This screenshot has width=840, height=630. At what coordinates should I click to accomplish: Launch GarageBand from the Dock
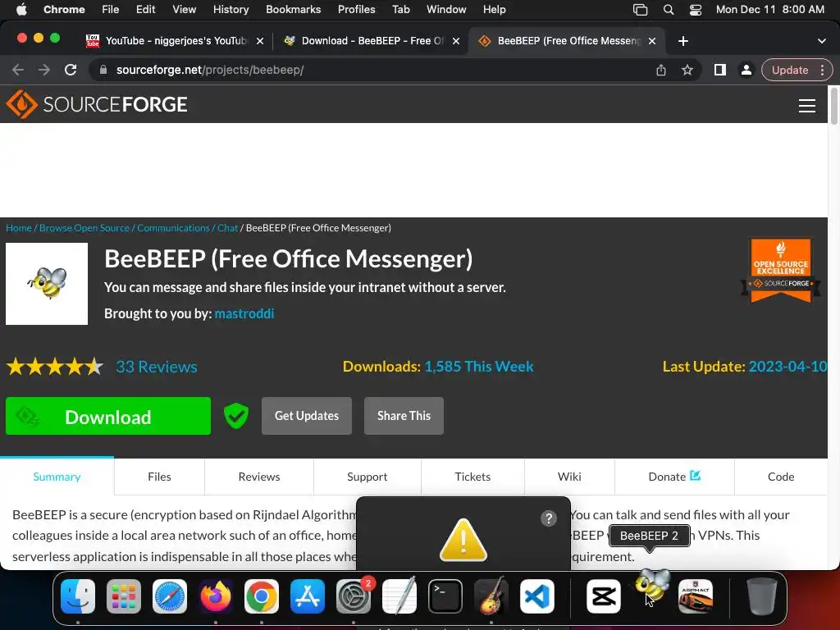[x=491, y=596]
